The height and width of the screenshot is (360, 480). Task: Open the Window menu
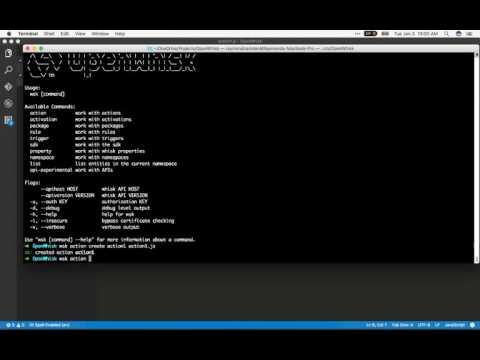(x=100, y=34)
